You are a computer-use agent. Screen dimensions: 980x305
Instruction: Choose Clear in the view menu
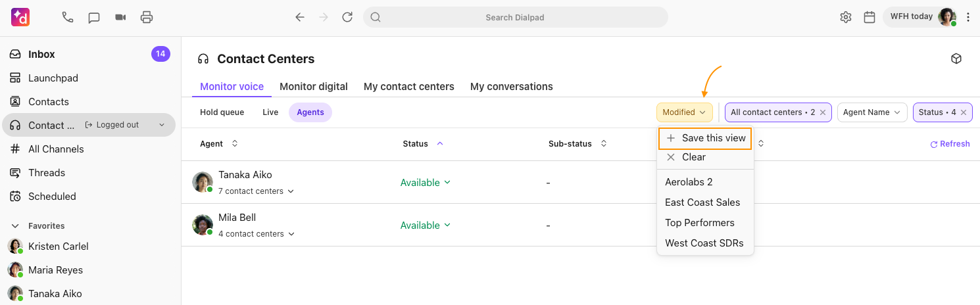coord(705,157)
